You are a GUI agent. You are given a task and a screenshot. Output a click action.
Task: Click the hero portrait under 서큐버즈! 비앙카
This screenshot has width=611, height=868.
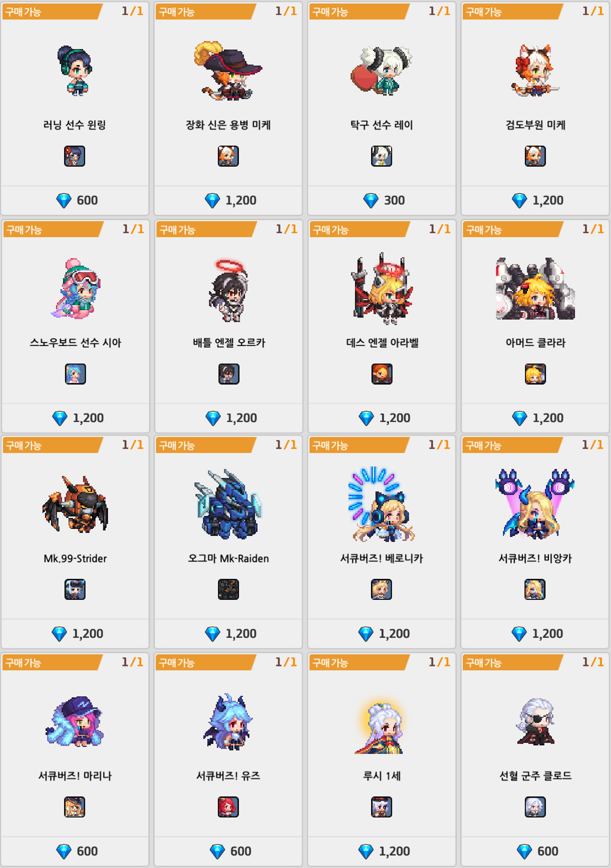(x=535, y=589)
